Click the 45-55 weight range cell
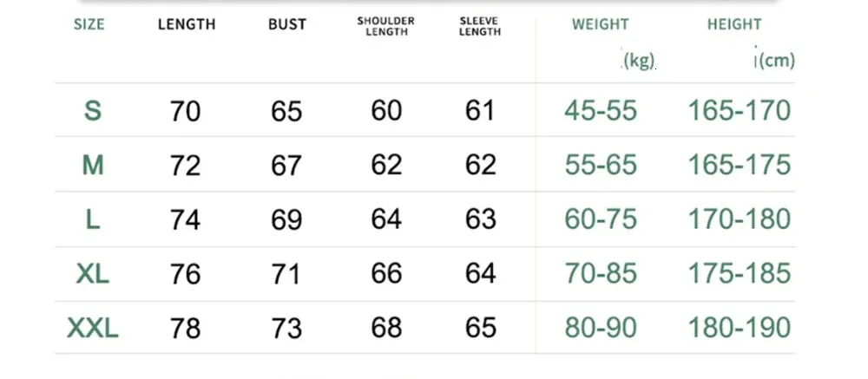The height and width of the screenshot is (379, 868). 601,111
